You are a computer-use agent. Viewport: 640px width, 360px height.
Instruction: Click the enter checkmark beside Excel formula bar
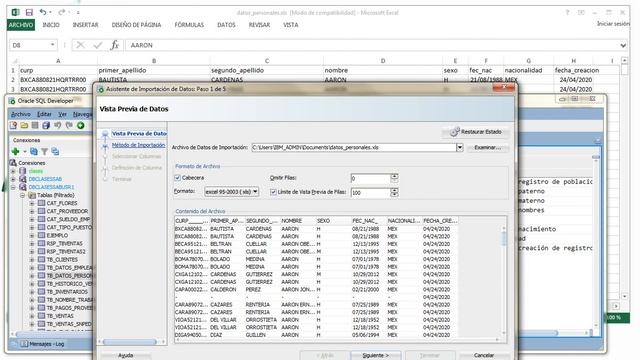[x=98, y=45]
